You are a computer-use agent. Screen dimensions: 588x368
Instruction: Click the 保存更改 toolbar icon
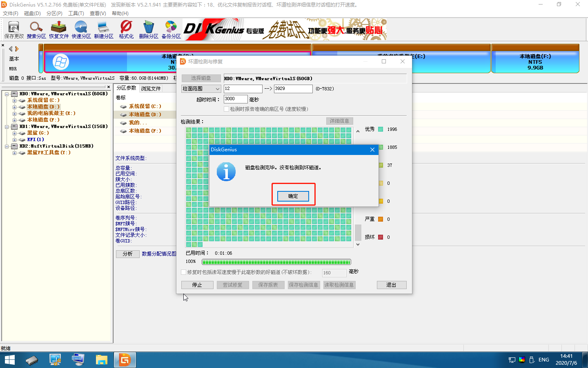click(x=14, y=30)
